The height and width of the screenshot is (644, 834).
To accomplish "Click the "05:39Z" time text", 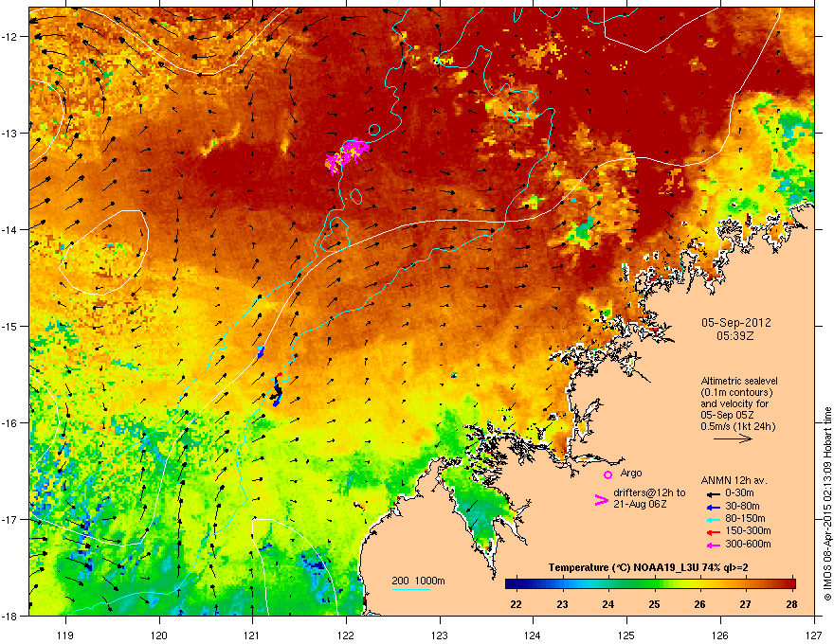I will pyautogui.click(x=735, y=336).
